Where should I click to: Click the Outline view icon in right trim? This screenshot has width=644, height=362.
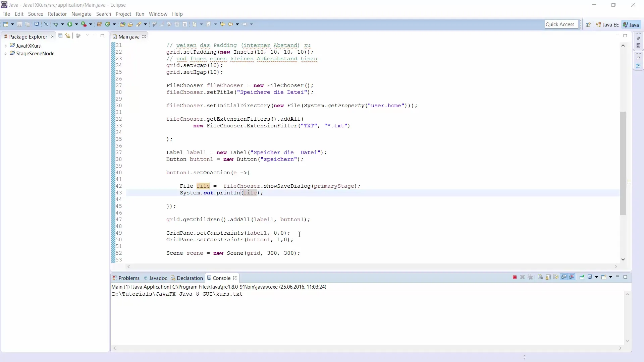tap(638, 66)
